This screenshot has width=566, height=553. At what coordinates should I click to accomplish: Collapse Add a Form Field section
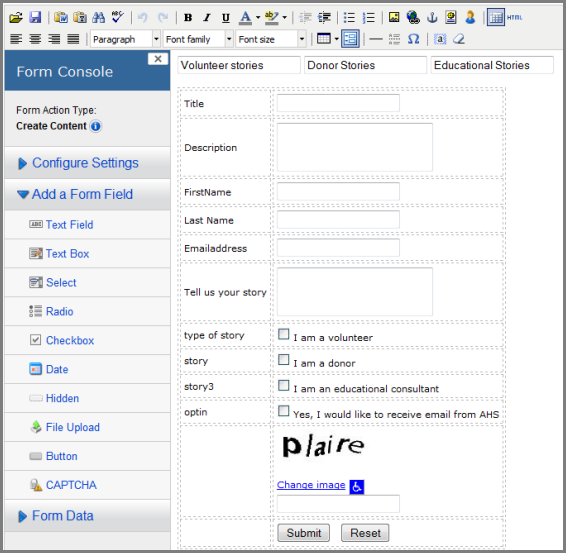point(87,195)
